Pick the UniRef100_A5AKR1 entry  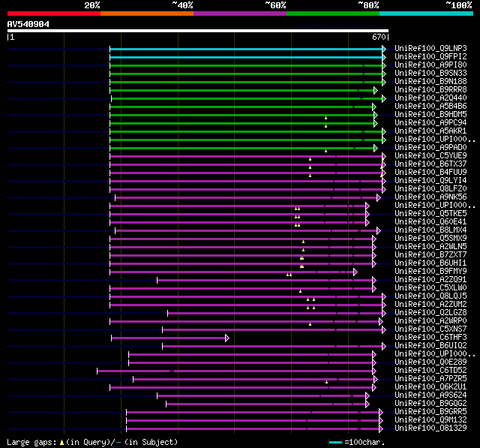[x=430, y=131]
